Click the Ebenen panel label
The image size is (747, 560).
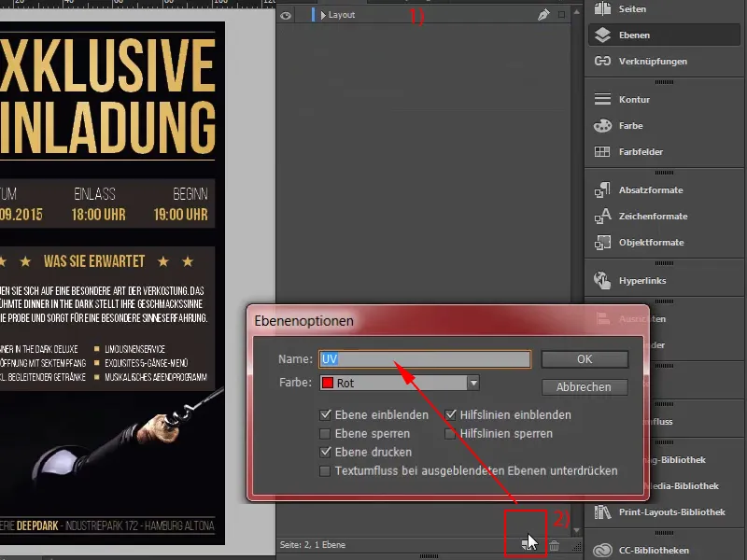(x=634, y=35)
